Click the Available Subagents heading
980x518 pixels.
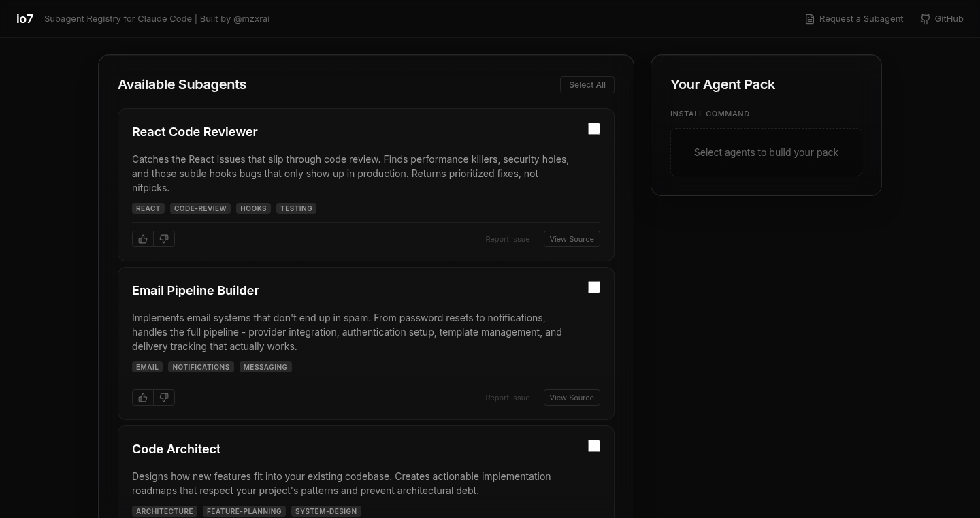tap(182, 85)
